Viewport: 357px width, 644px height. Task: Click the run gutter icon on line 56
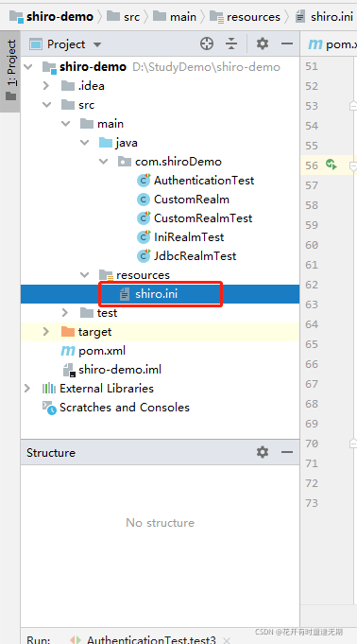click(x=331, y=165)
